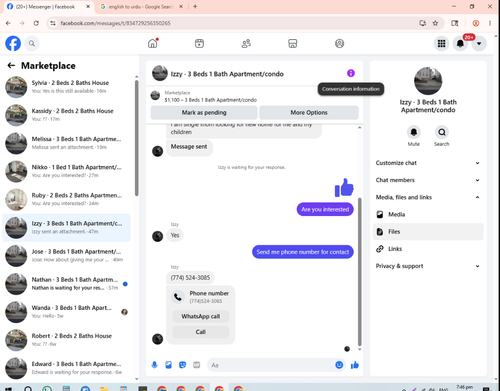Image resolution: width=500 pixels, height=391 pixels.
Task: Switch to english to urdu Google Search tab
Action: (141, 6)
